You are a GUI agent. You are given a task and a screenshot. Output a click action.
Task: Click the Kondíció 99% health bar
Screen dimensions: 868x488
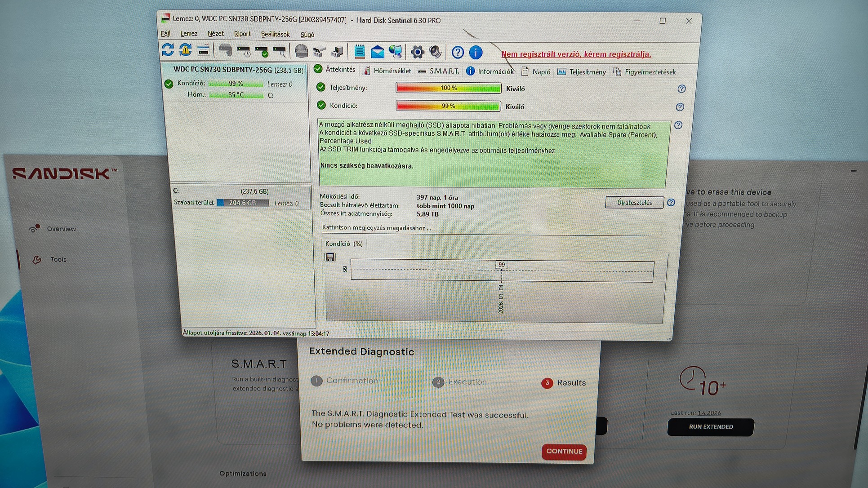(448, 106)
